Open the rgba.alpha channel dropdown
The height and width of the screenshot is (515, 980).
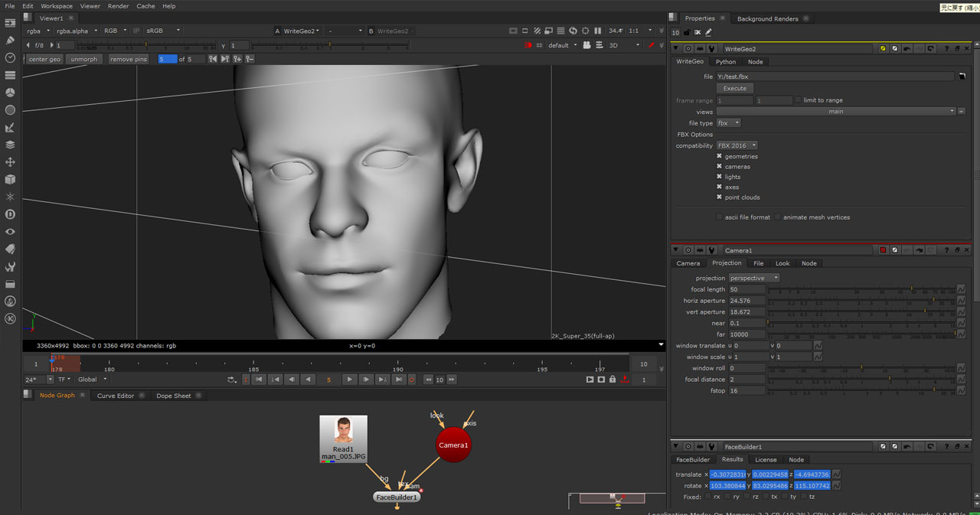(x=77, y=31)
